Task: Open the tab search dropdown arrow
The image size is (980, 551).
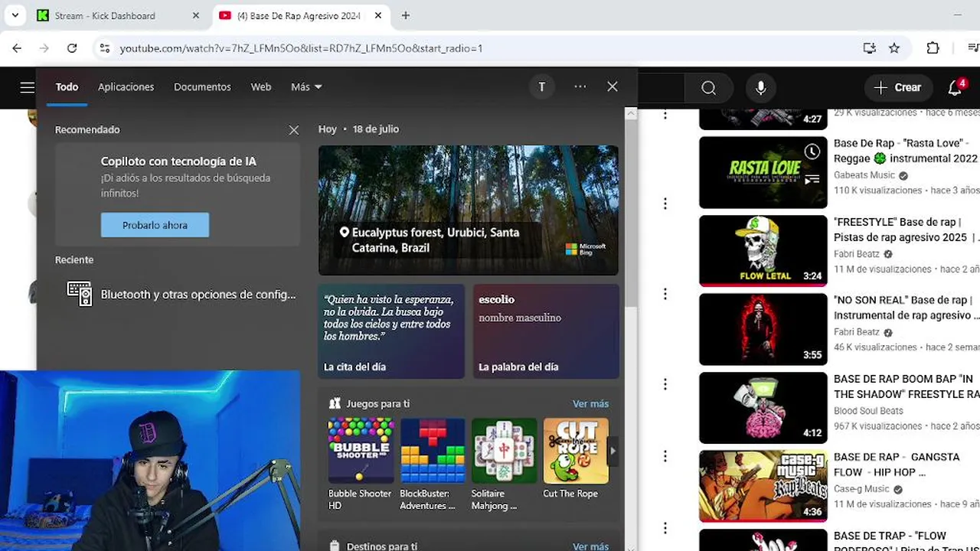Action: (x=15, y=15)
